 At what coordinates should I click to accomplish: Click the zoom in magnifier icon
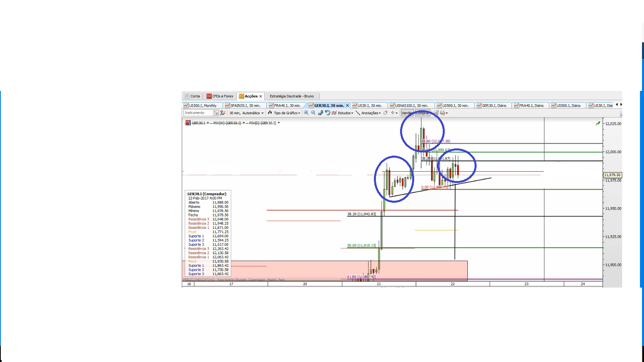coord(306,113)
